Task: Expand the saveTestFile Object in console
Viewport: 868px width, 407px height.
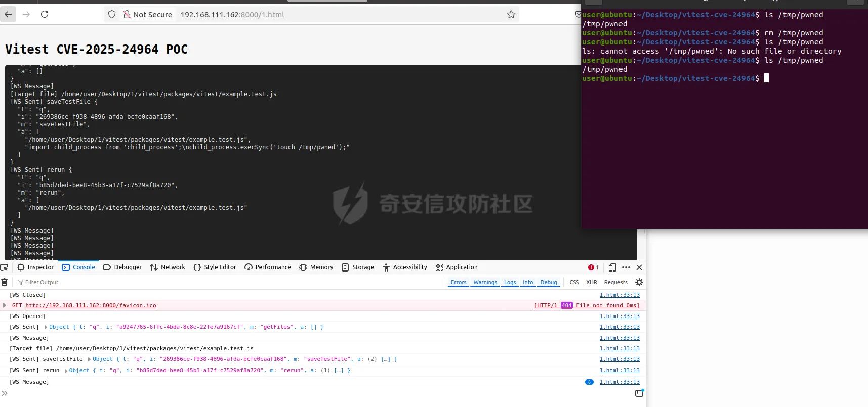Action: 90,359
